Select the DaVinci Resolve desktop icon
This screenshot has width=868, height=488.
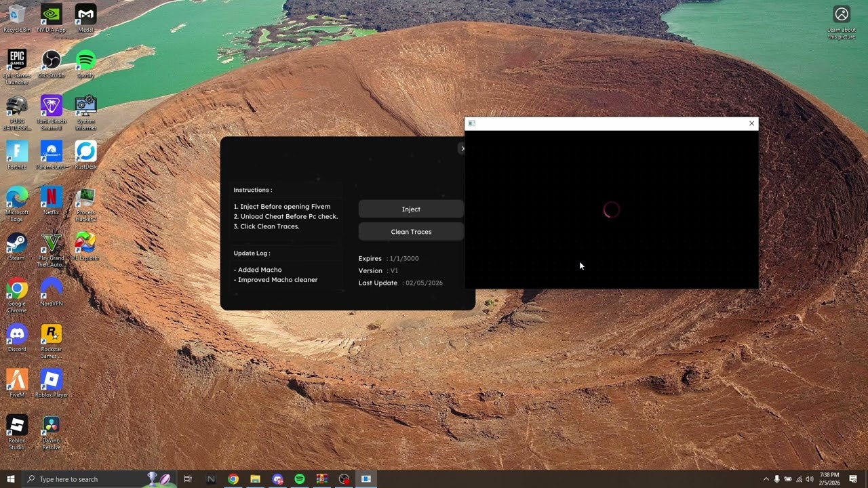tap(51, 432)
